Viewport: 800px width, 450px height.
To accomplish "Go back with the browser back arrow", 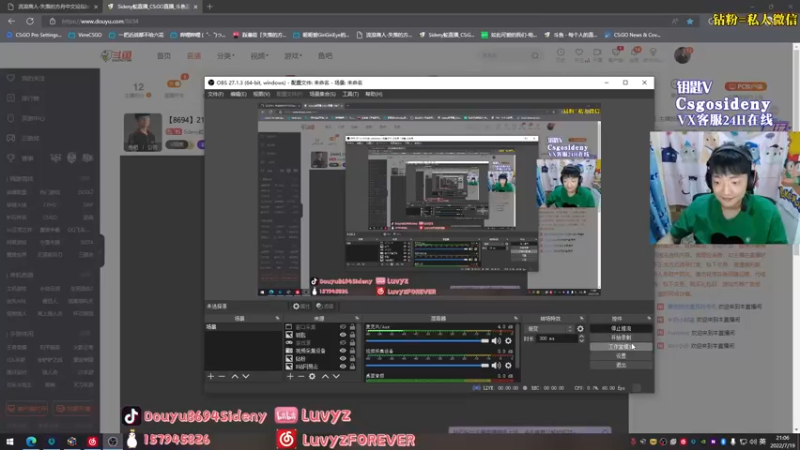I will pos(11,21).
